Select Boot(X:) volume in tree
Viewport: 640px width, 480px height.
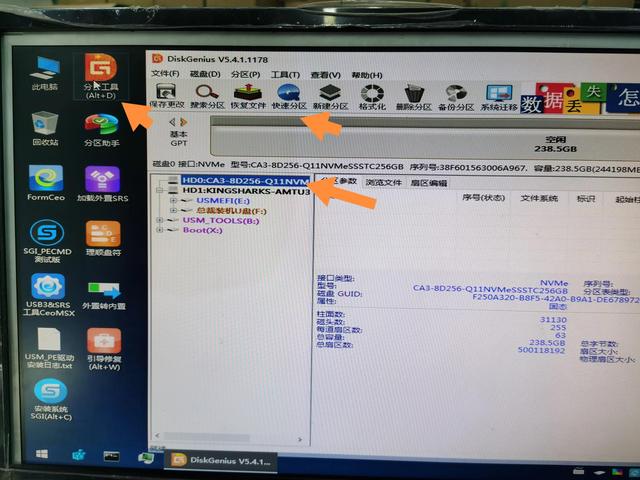pyautogui.click(x=202, y=230)
